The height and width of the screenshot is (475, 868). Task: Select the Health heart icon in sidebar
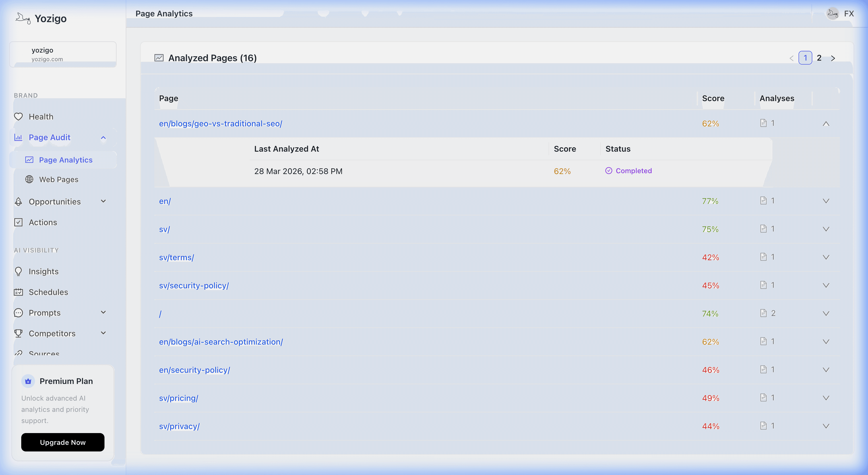coord(19,117)
